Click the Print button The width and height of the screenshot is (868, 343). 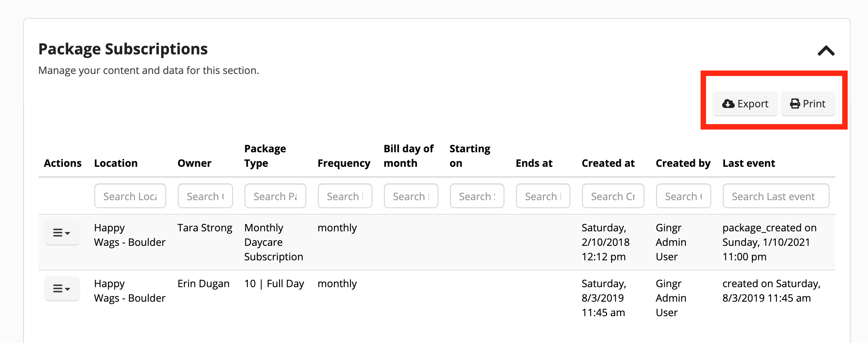coord(808,104)
